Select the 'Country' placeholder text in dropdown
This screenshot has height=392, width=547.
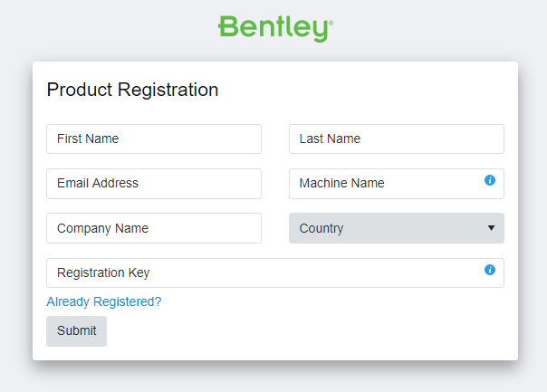pyautogui.click(x=321, y=228)
